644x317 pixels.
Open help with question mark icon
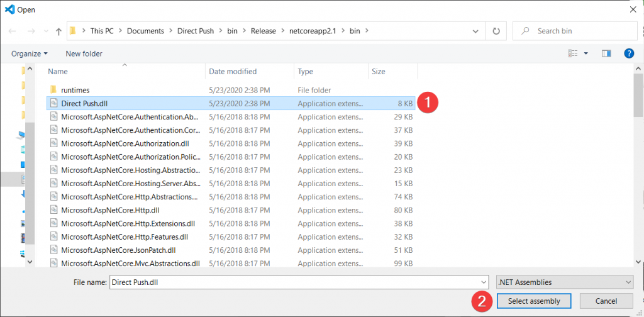[629, 53]
